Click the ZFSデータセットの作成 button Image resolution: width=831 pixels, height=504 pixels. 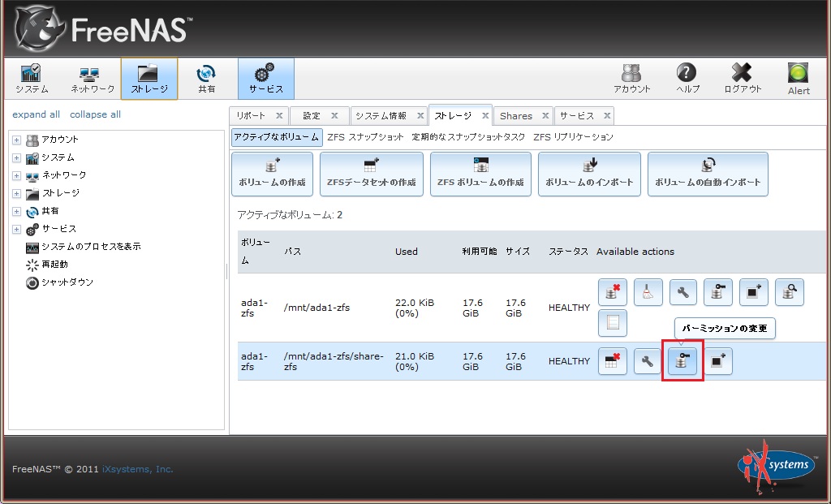point(372,174)
